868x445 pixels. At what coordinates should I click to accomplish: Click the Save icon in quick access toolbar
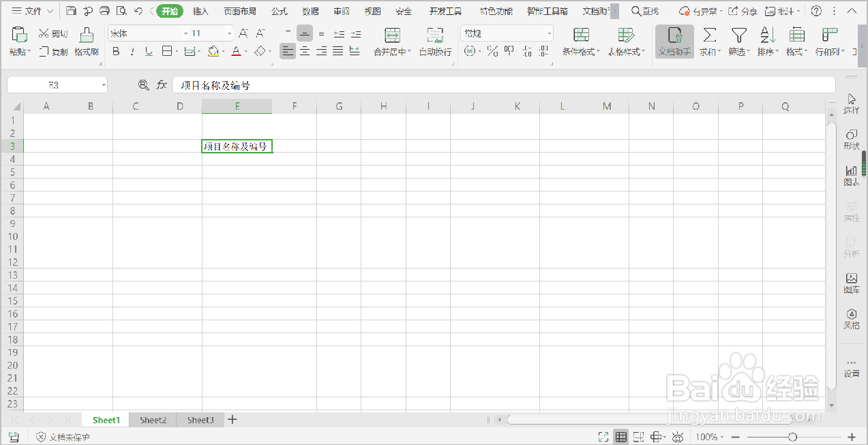tap(71, 11)
